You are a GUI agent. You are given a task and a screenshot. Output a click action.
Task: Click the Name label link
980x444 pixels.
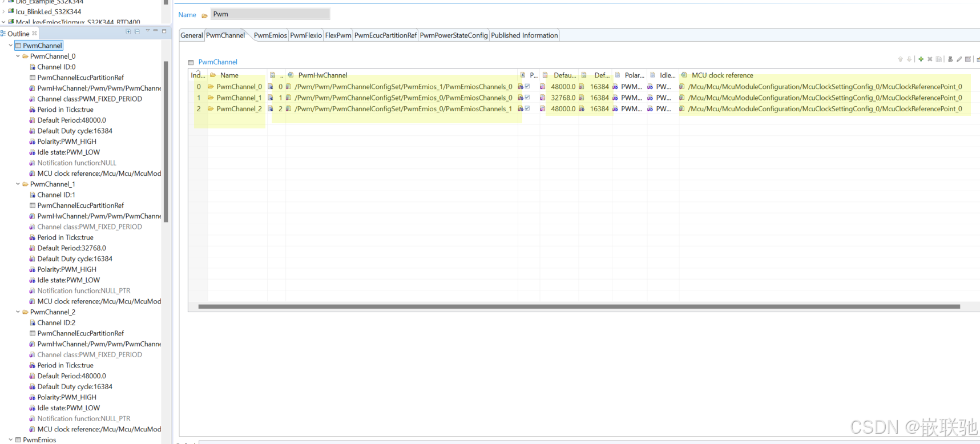point(187,15)
